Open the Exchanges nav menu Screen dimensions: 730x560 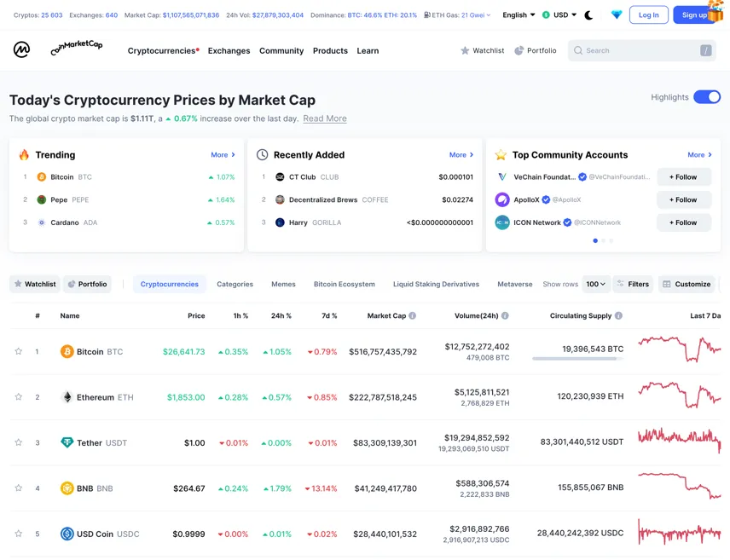coord(229,51)
